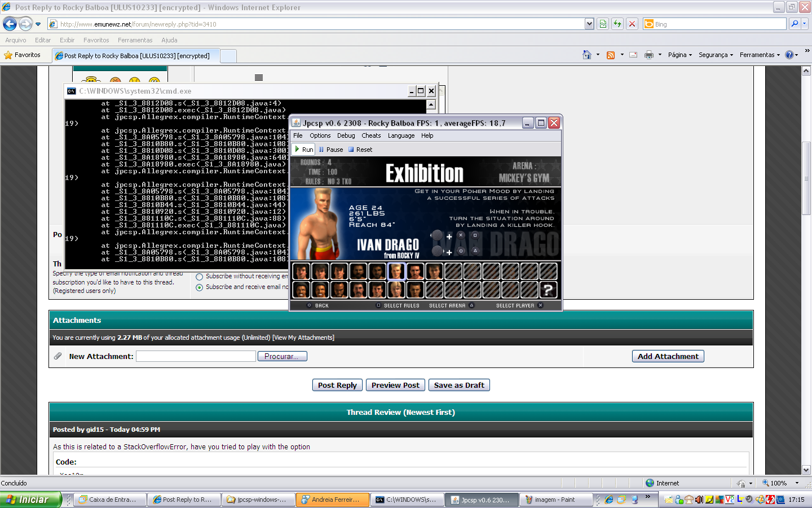Adjust the zoom level at 100%
Viewport: 812px width, 508px height.
click(780, 483)
